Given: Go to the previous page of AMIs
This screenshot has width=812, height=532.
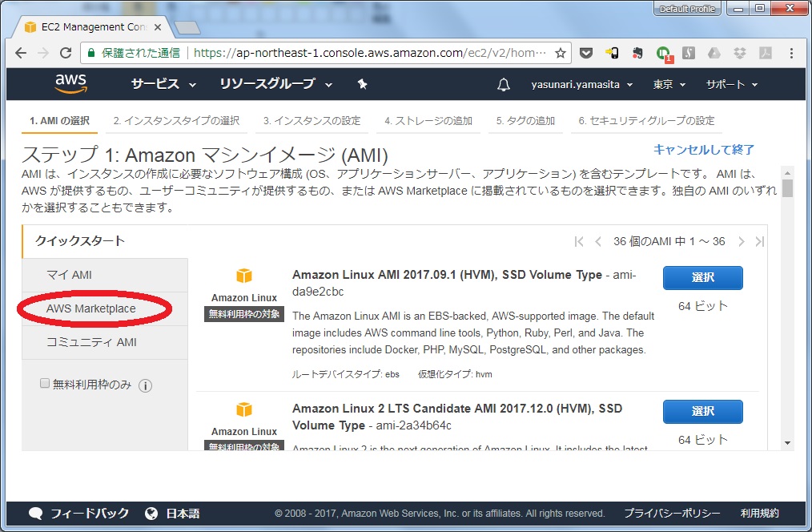Looking at the screenshot, I should (x=598, y=241).
